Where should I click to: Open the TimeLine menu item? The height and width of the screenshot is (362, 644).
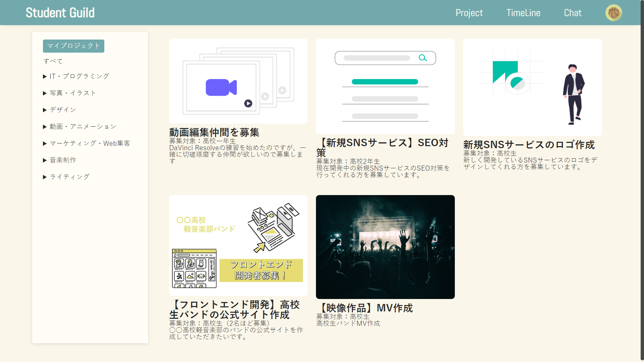(523, 13)
